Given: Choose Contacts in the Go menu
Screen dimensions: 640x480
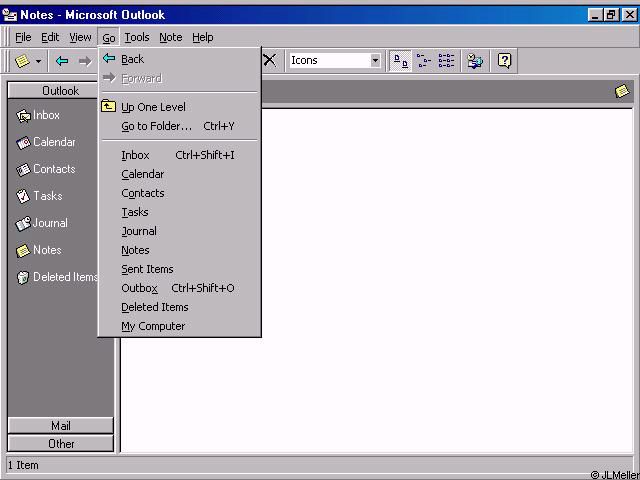Looking at the screenshot, I should (x=179, y=193).
